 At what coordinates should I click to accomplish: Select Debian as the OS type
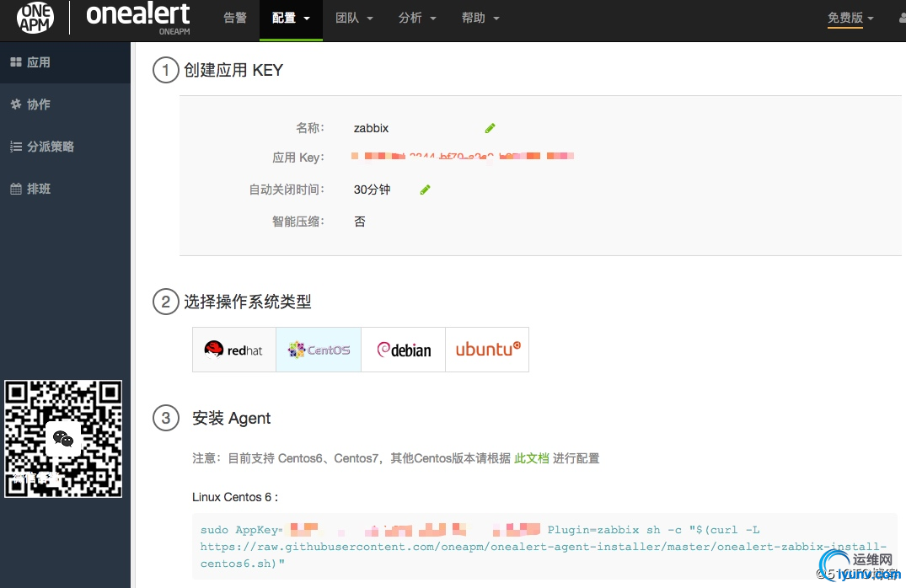pyautogui.click(x=403, y=349)
